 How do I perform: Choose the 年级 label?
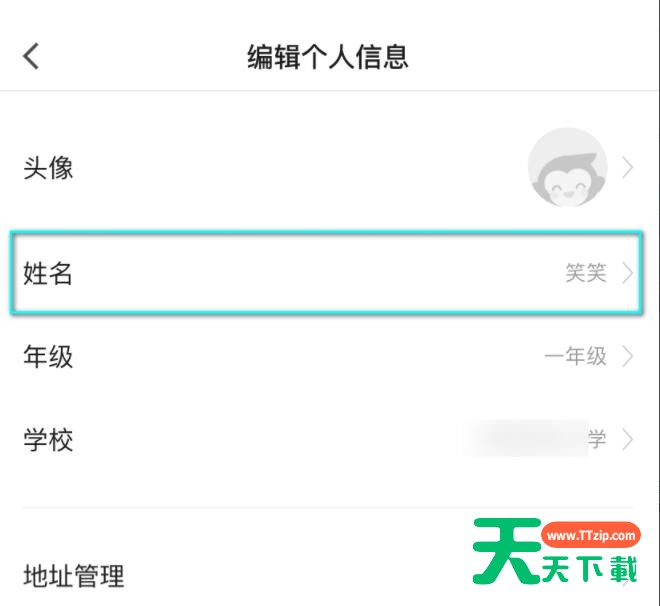pyautogui.click(x=48, y=356)
